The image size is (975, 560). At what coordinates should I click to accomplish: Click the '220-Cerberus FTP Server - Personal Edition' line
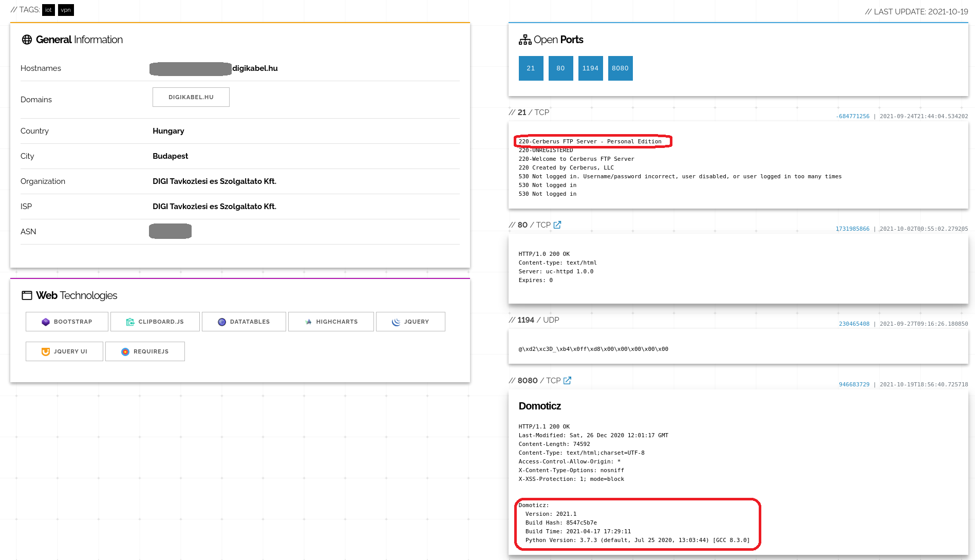(590, 141)
